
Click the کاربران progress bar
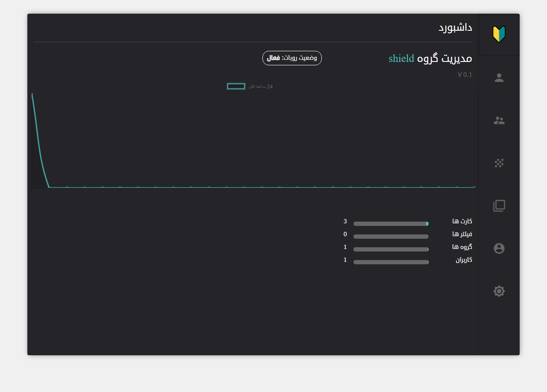(x=391, y=262)
